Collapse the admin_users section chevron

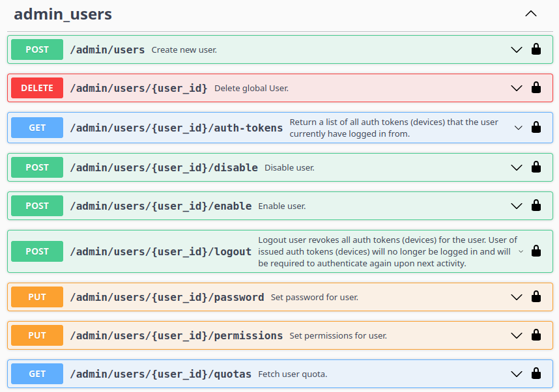(x=531, y=14)
